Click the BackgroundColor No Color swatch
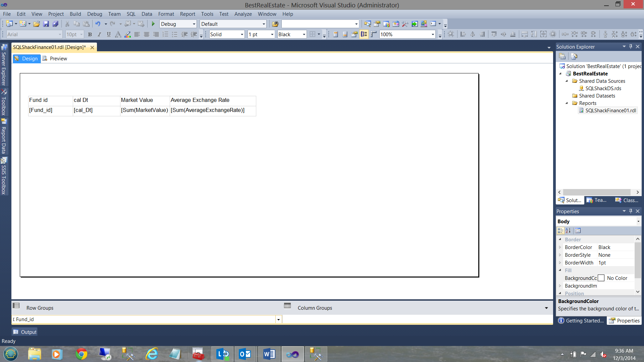This screenshot has width=644, height=362. pyautogui.click(x=601, y=278)
